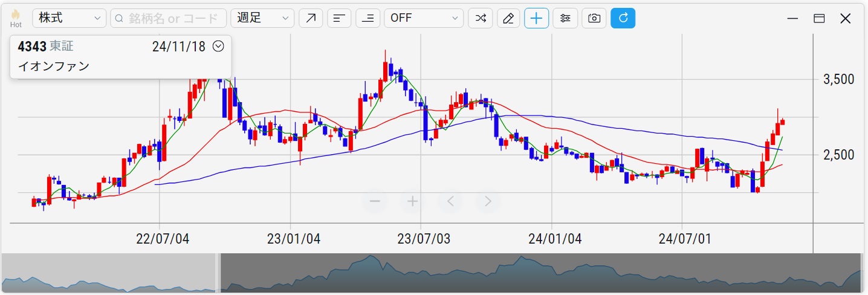Viewport: 868px width, 295px height.
Task: Minimize the chart window
Action: pyautogui.click(x=793, y=18)
